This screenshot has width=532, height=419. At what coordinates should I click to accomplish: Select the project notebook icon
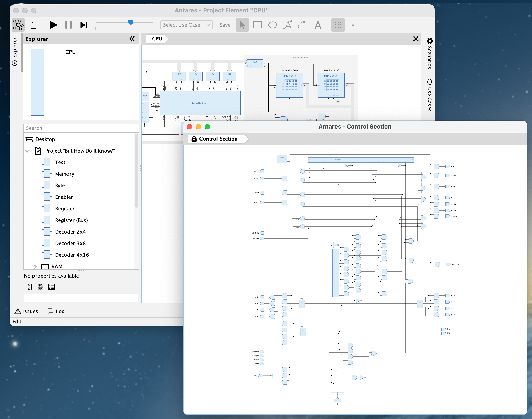(x=38, y=151)
